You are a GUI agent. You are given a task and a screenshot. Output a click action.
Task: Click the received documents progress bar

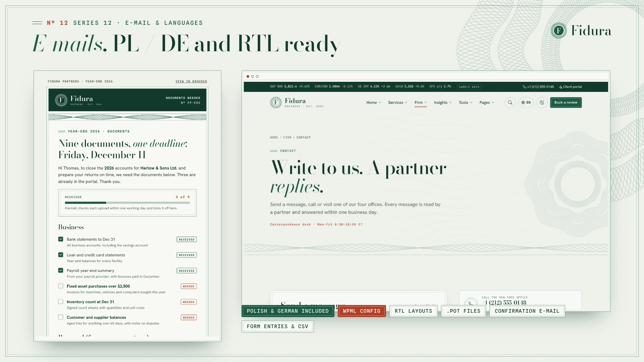click(x=127, y=203)
